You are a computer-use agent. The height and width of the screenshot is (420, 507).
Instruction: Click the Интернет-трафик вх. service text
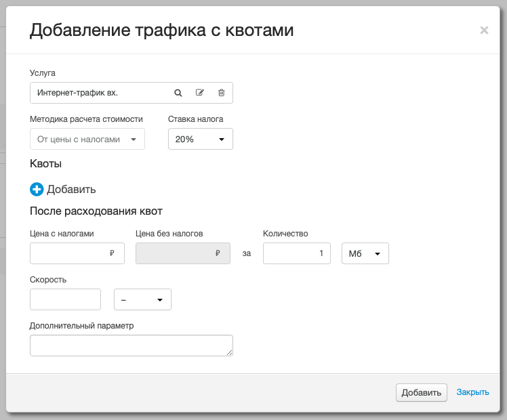point(77,93)
